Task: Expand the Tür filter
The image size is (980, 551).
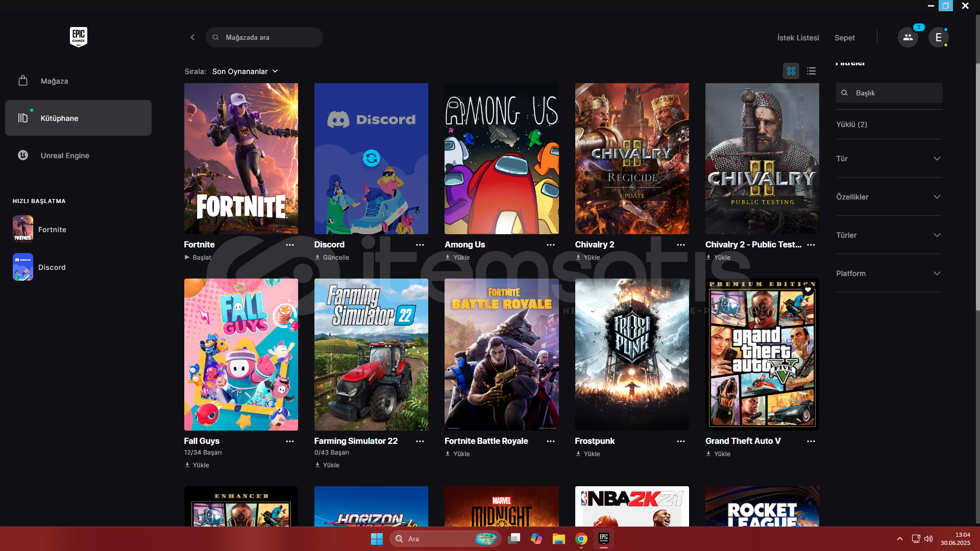Action: point(889,159)
